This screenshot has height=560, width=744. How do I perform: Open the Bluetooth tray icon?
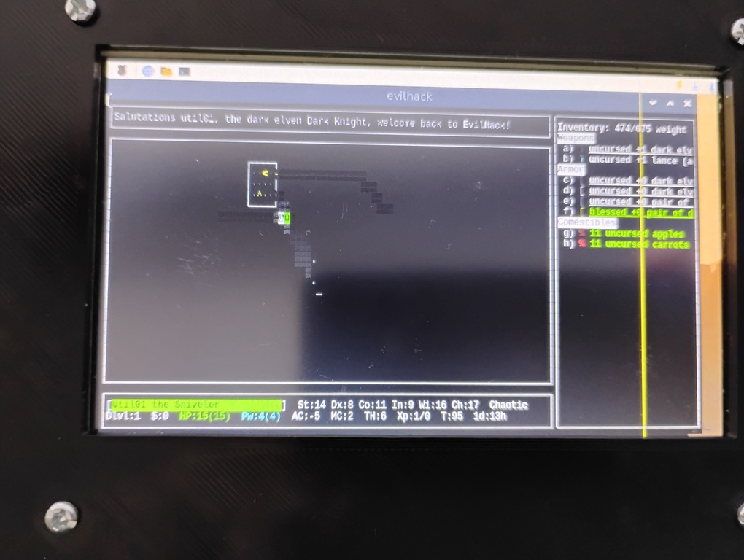coord(712,87)
